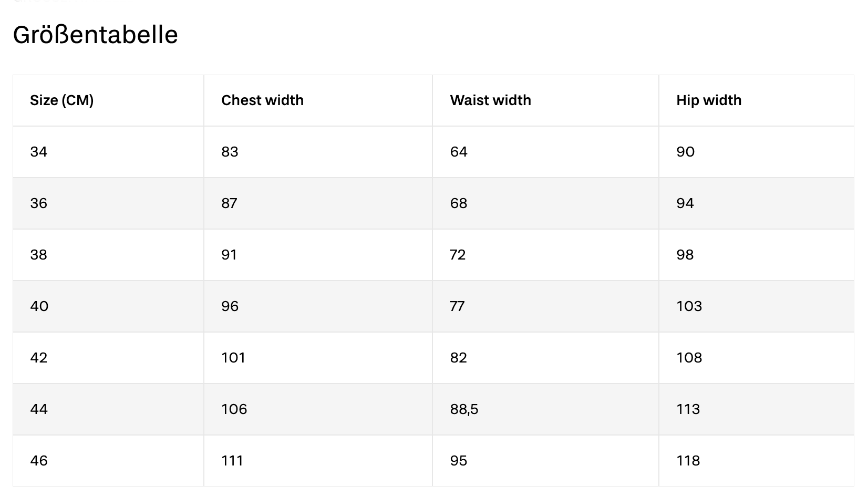Click waist width value 88,5
Image resolution: width=868 pixels, height=497 pixels.
pos(464,409)
